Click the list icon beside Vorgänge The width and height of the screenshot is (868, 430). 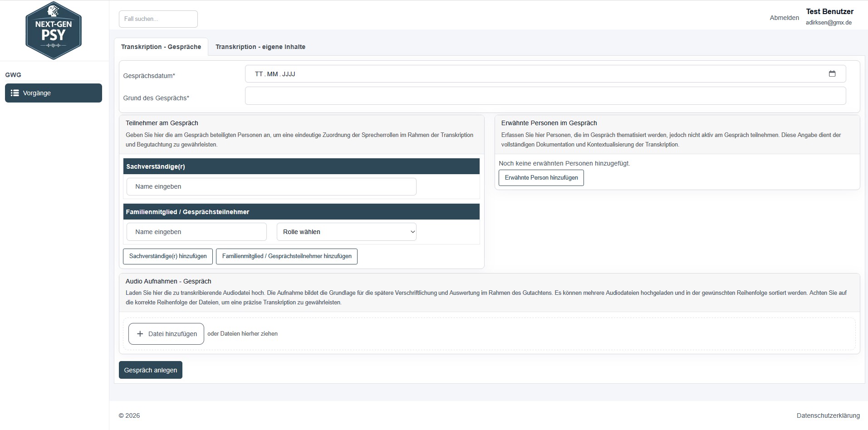[x=15, y=93]
